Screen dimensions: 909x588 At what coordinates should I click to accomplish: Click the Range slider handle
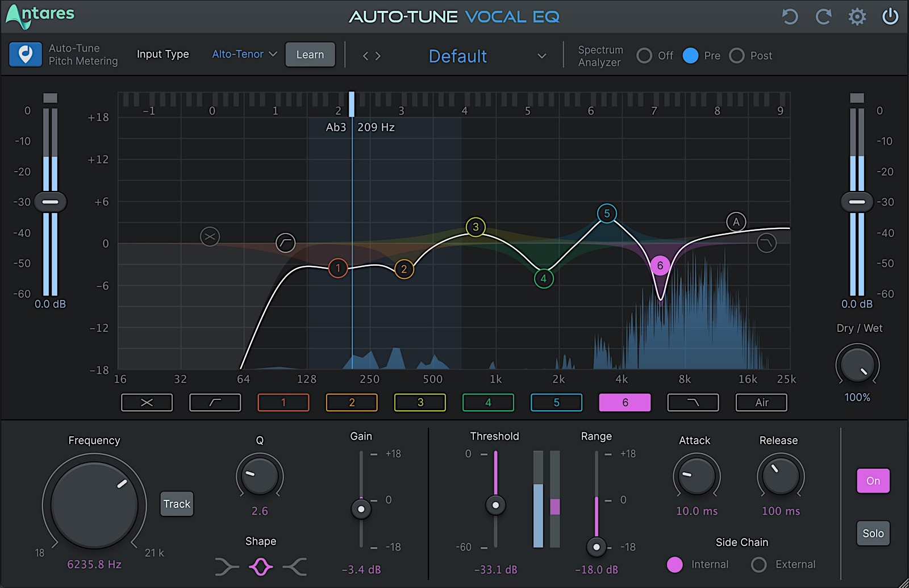pyautogui.click(x=596, y=547)
